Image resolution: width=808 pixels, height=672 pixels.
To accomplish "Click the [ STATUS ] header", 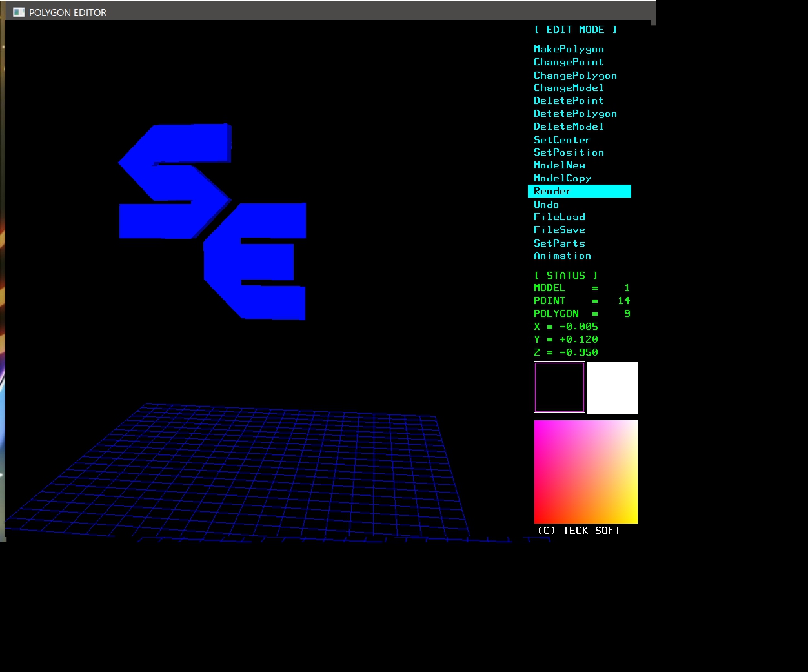I will coord(565,275).
